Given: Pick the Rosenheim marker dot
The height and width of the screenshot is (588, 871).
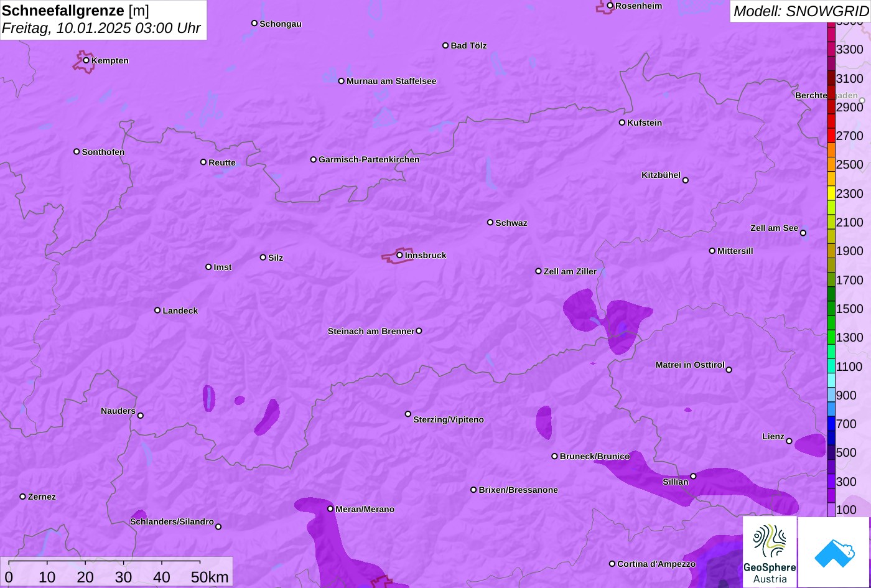Looking at the screenshot, I should click(x=610, y=6).
